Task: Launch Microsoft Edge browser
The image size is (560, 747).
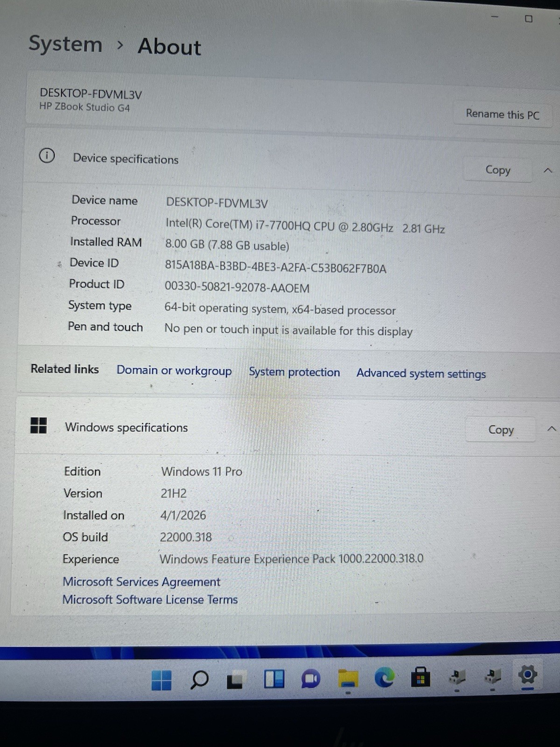Action: [x=384, y=677]
